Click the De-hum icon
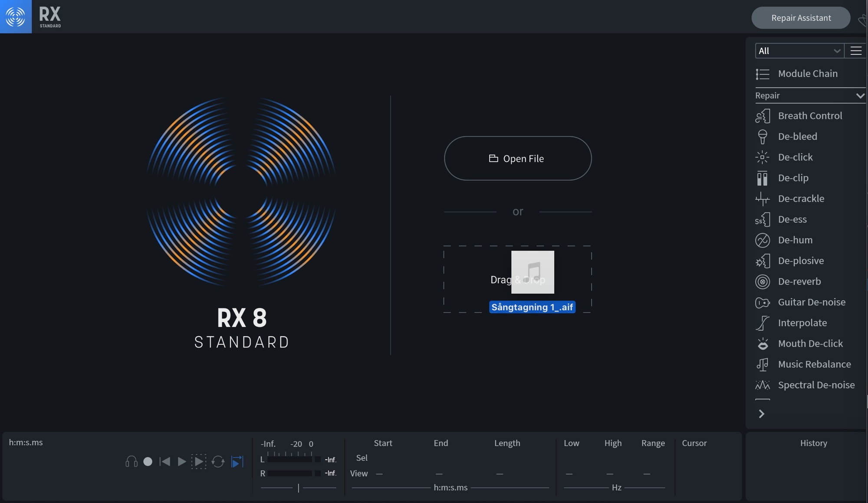 coord(763,240)
